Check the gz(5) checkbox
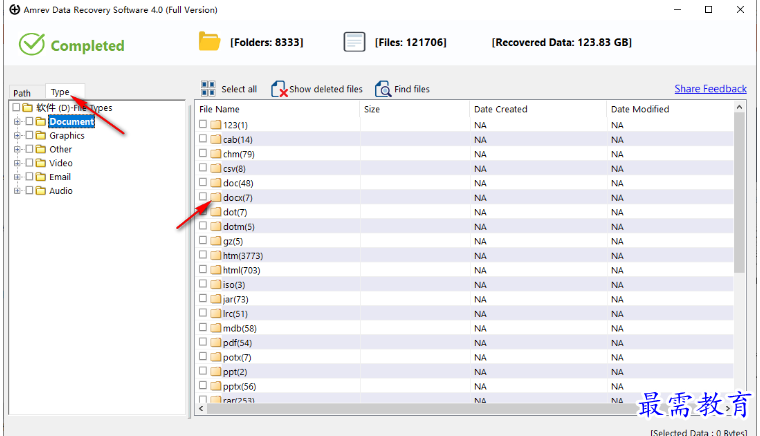760x436 pixels. pos(203,240)
